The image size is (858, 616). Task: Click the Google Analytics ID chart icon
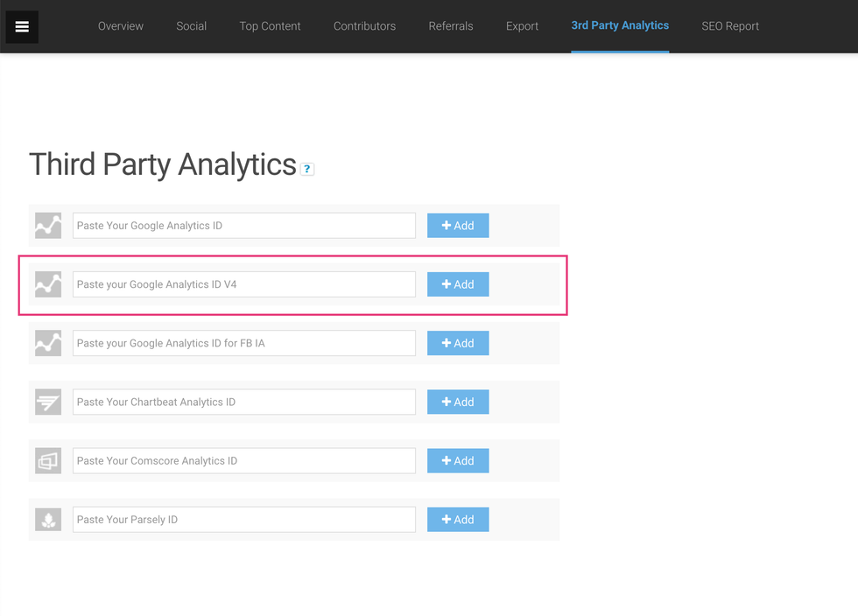click(x=48, y=226)
